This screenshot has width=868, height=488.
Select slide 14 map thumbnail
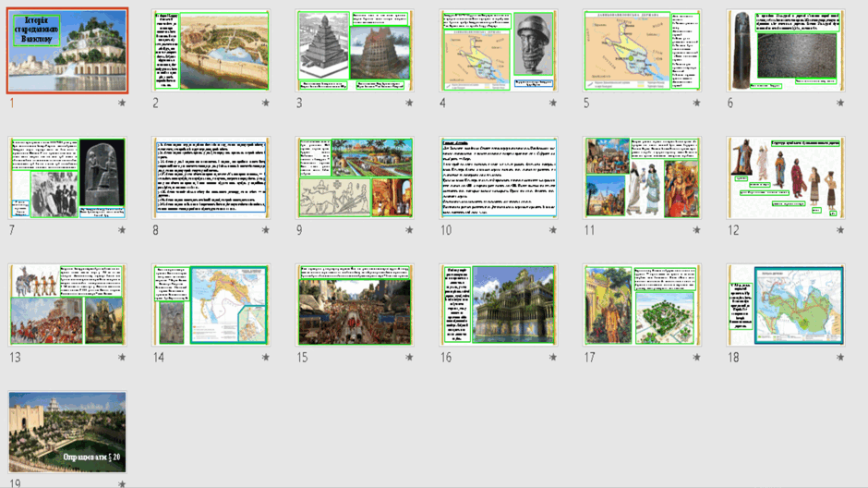point(211,305)
